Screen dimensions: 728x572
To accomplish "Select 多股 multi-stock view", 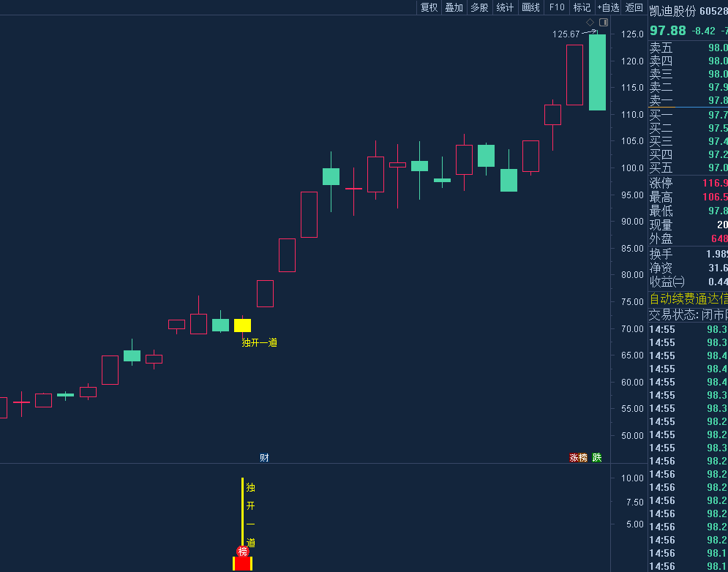I will 479,7.
